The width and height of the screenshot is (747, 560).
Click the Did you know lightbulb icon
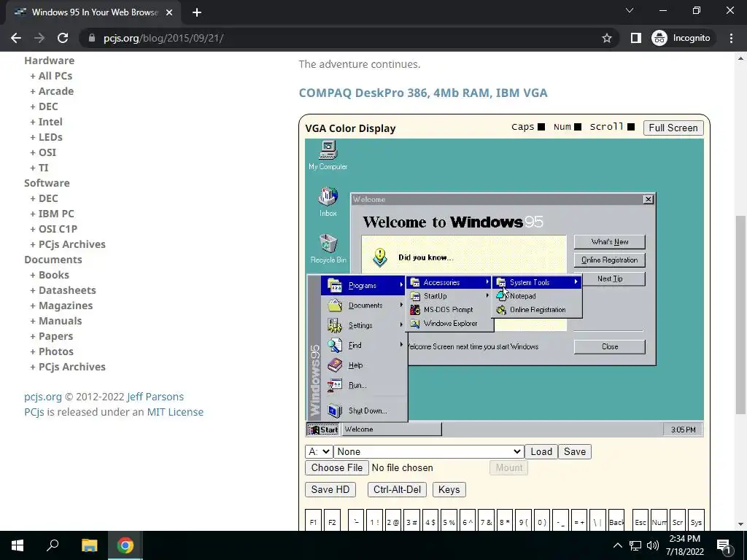[379, 257]
